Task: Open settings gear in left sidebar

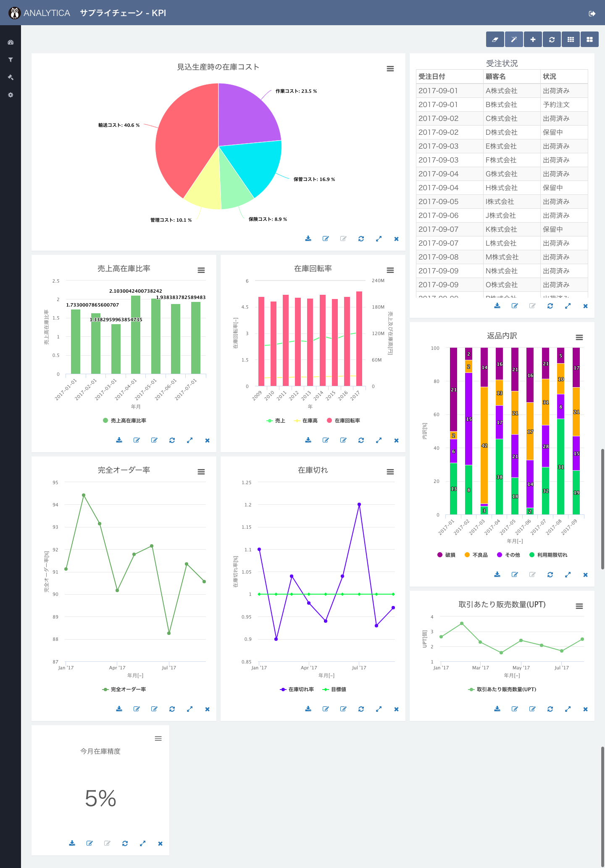Action: [x=11, y=95]
